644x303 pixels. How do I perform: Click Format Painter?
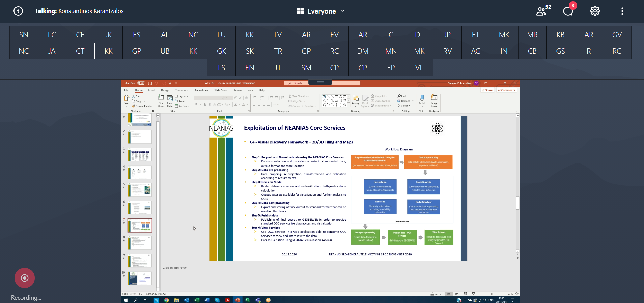coord(142,106)
